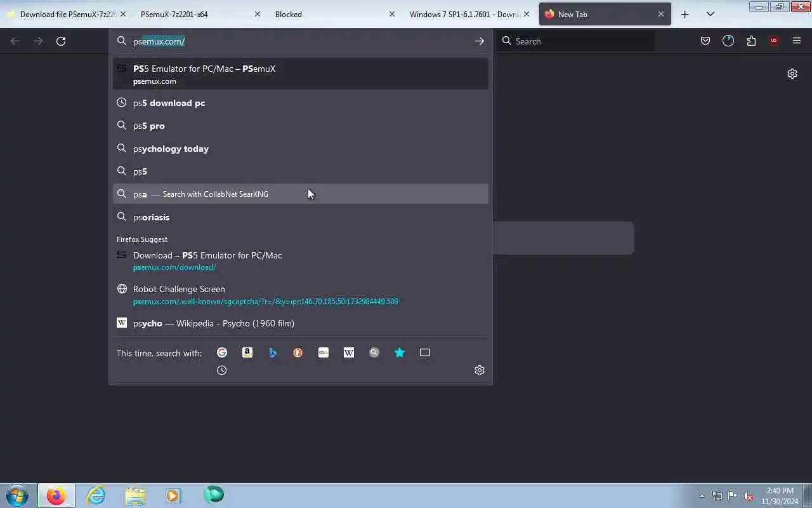The height and width of the screenshot is (508, 812).
Task: Search this time with DuckDuckGo
Action: pos(298,352)
